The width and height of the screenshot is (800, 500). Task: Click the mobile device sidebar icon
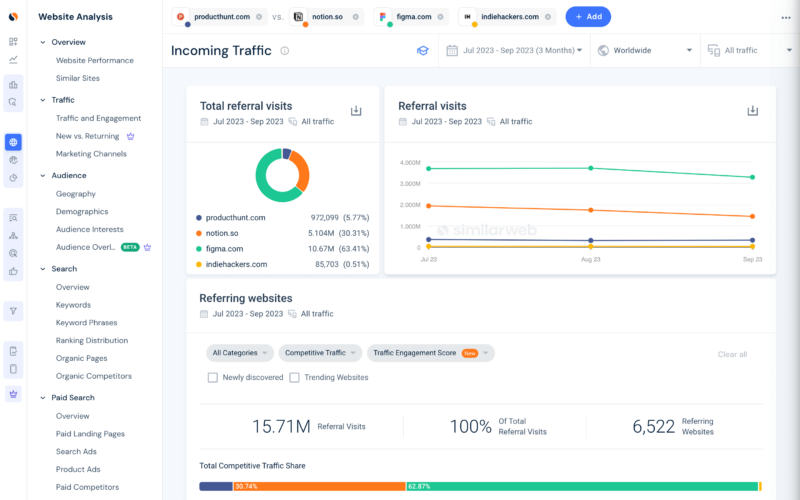[13, 369]
